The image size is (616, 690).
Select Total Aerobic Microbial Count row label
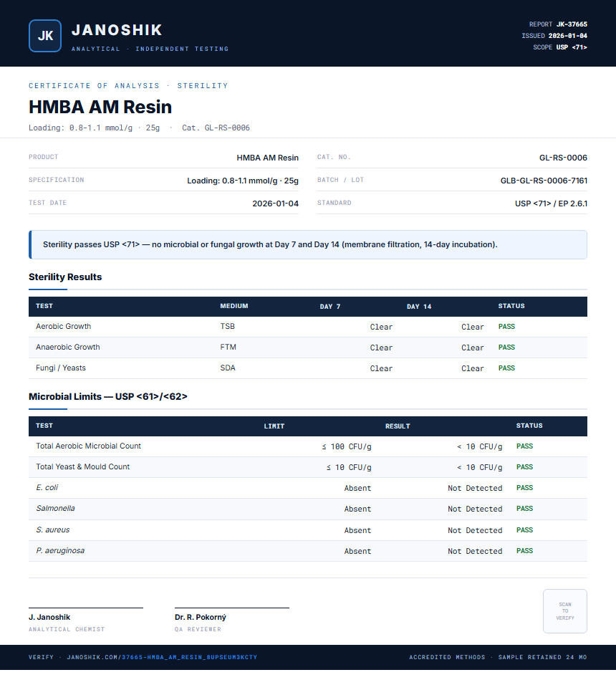click(x=88, y=446)
